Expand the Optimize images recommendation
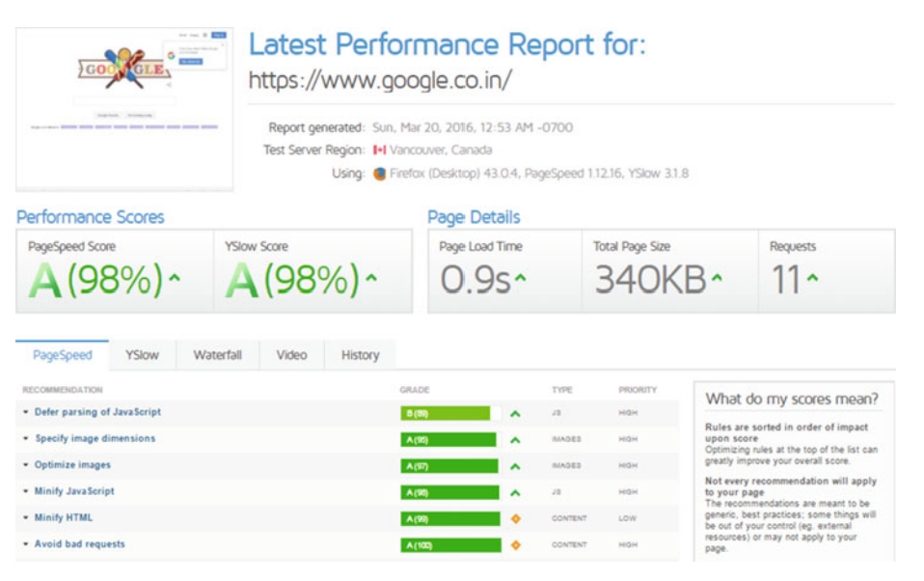The height and width of the screenshot is (581, 924). pos(26,465)
